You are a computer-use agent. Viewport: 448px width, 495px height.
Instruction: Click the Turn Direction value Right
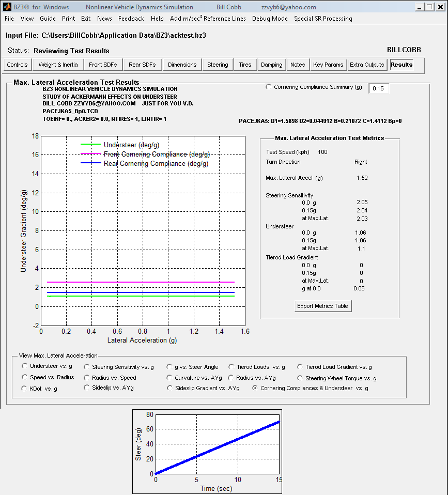coord(361,162)
